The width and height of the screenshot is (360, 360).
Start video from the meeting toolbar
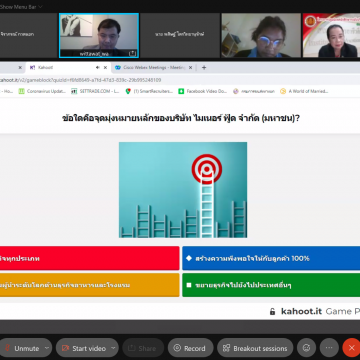pyautogui.click(x=84, y=348)
